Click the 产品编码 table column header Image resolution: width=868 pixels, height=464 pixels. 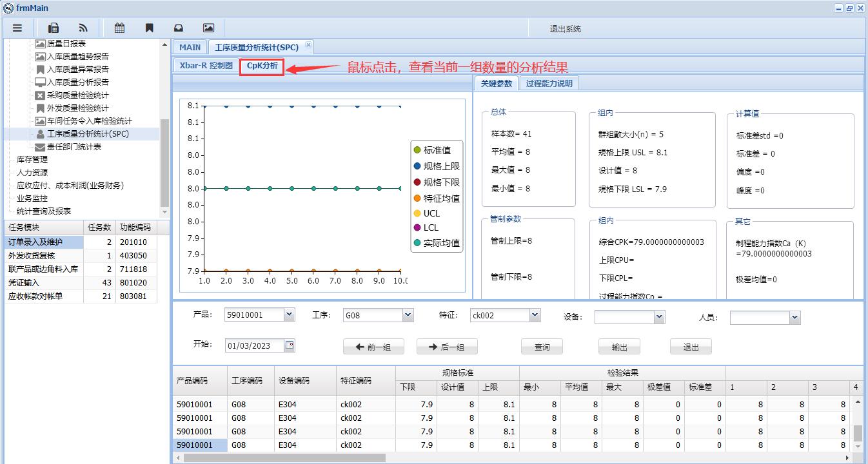(200, 381)
